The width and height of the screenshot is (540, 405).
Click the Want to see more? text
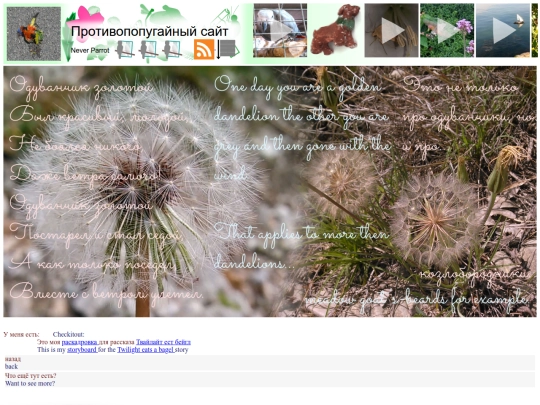point(30,383)
